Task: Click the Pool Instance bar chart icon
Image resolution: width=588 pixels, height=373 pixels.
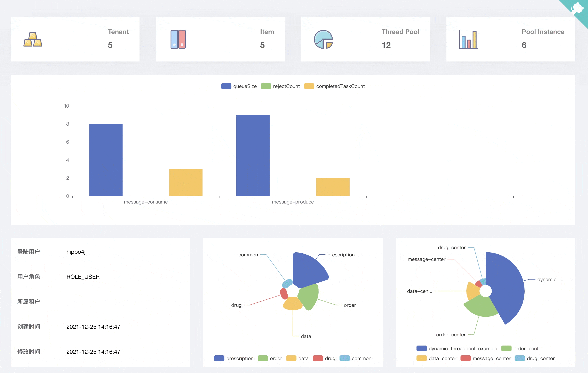Action: tap(468, 40)
